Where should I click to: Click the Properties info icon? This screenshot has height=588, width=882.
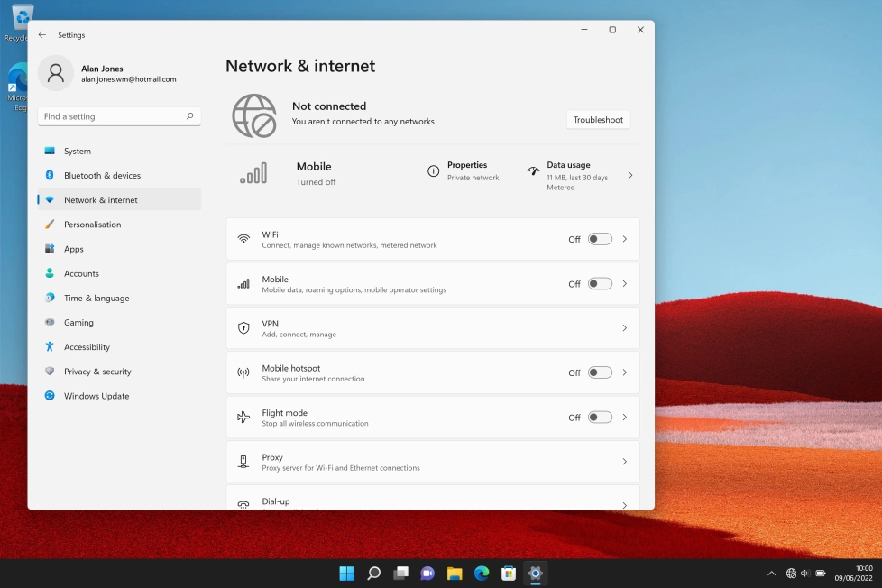point(434,171)
